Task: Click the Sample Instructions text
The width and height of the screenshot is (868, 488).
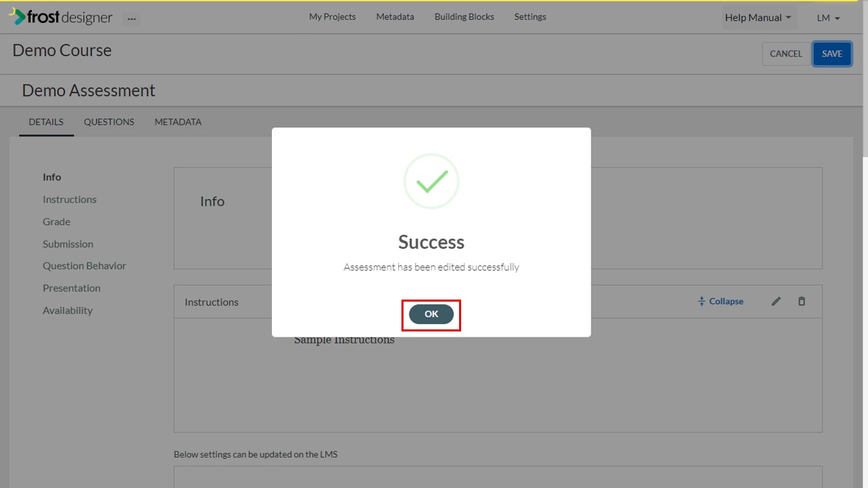Action: (344, 340)
